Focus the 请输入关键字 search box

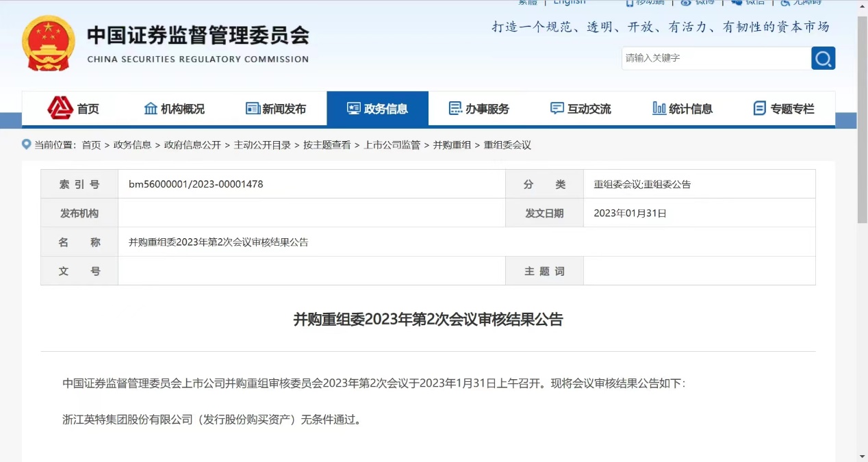tap(715, 58)
